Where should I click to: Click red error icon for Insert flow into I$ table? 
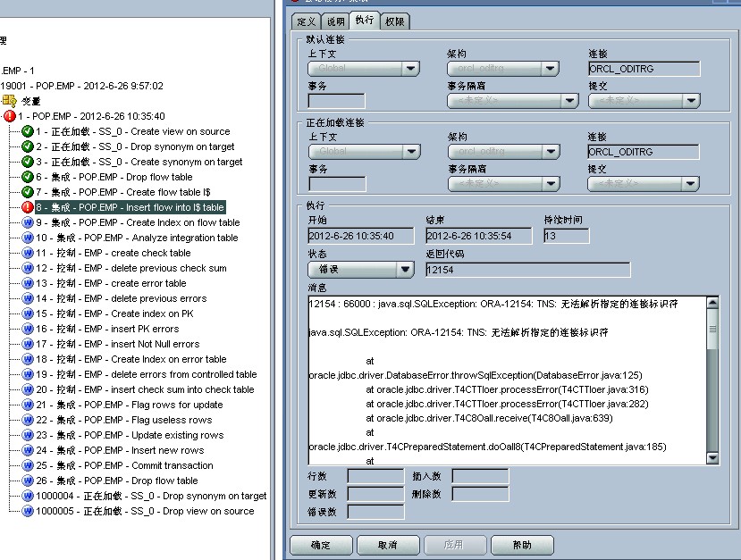tap(28, 207)
